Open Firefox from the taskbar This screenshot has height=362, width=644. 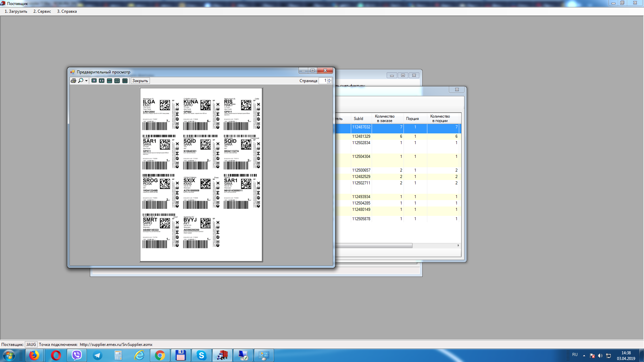34,355
